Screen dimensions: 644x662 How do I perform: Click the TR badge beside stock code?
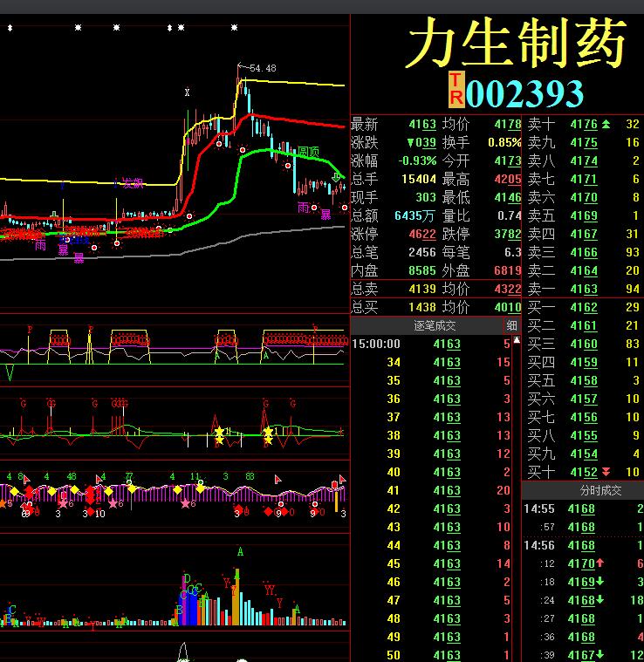pyautogui.click(x=456, y=90)
